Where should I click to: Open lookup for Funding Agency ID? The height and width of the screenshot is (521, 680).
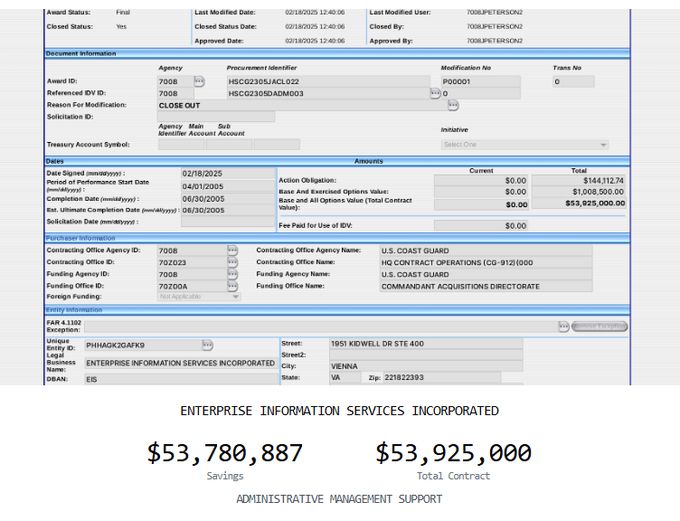click(x=233, y=274)
